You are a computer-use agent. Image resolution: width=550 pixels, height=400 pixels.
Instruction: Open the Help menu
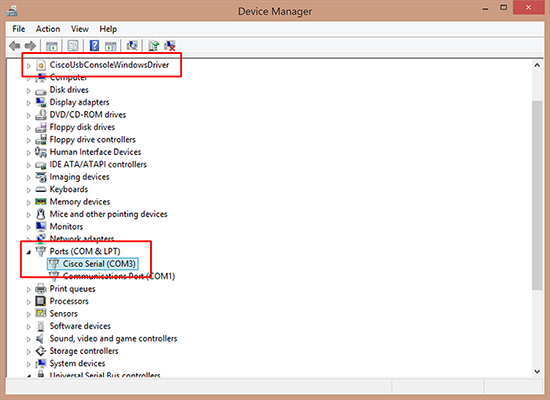(x=108, y=29)
